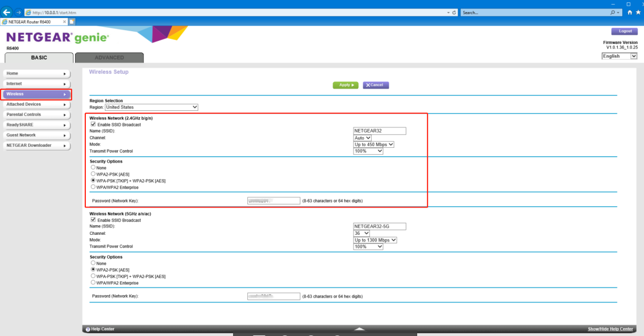This screenshot has width=644, height=336.
Task: Click the browser refresh icon
Action: tap(454, 13)
